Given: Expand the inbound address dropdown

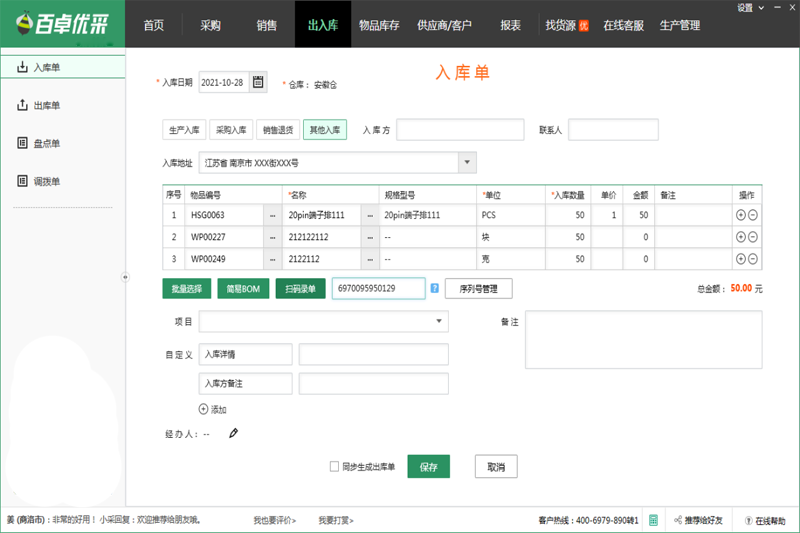Looking at the screenshot, I should point(467,162).
